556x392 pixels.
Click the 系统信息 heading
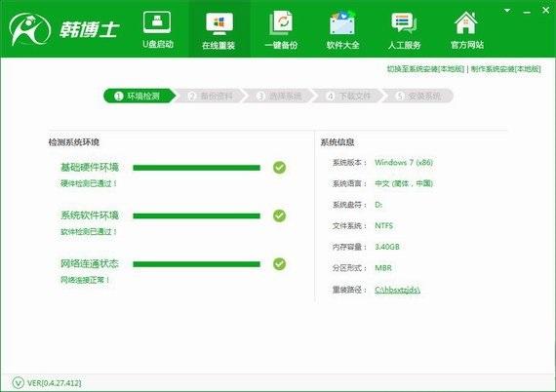(x=338, y=142)
